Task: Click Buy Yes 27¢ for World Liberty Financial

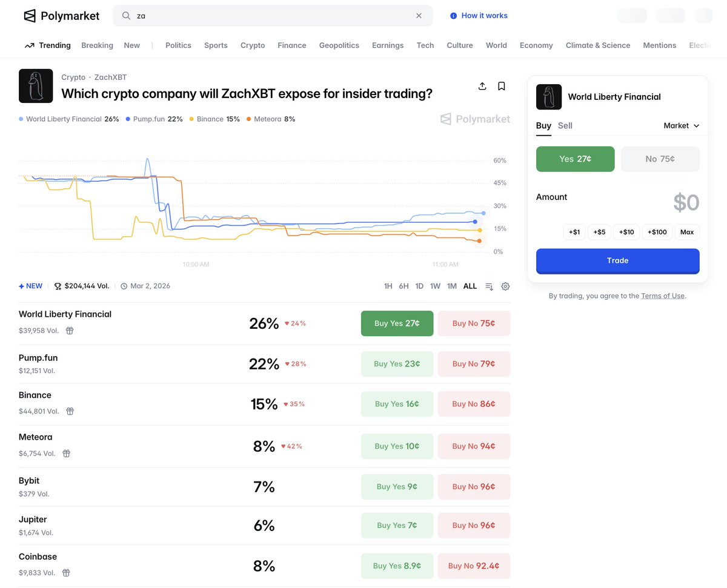Action: 397,323
